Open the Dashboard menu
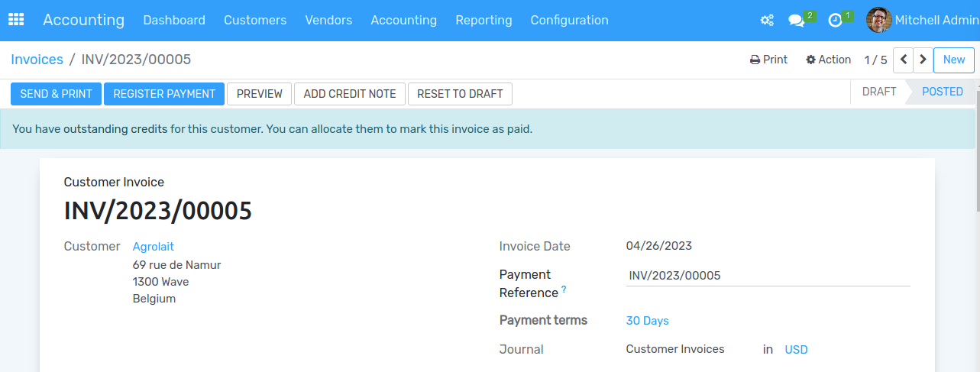The image size is (980, 372). tap(174, 20)
